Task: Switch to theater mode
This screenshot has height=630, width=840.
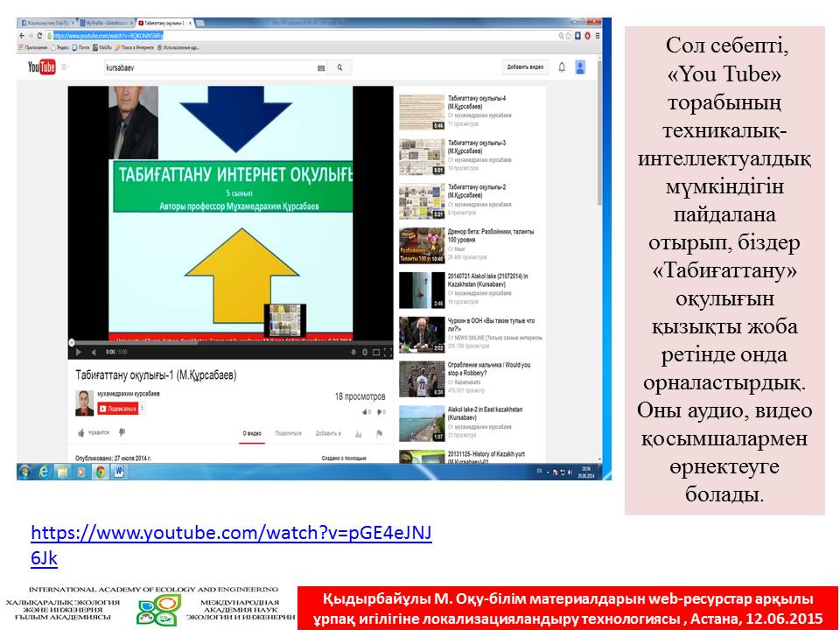Action: pos(376,352)
